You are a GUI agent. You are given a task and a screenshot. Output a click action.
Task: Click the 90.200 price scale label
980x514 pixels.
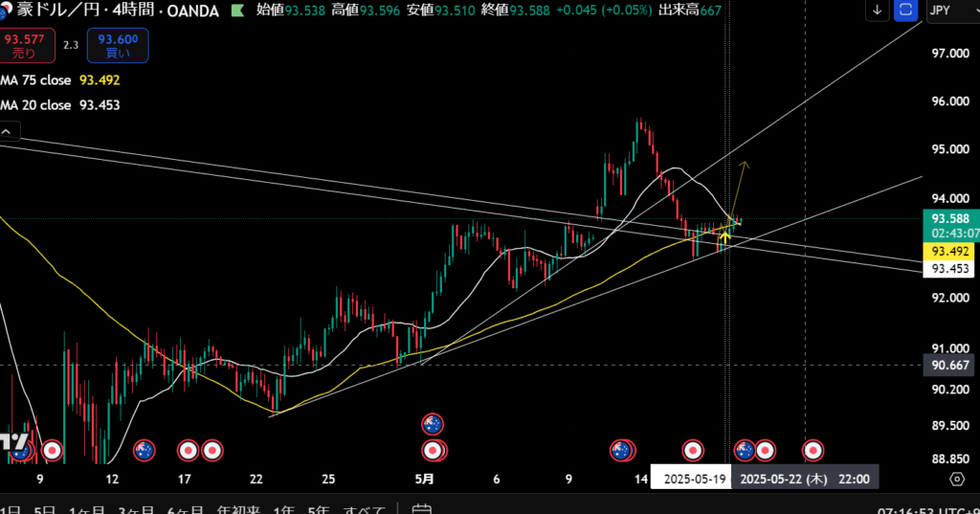coord(950,390)
